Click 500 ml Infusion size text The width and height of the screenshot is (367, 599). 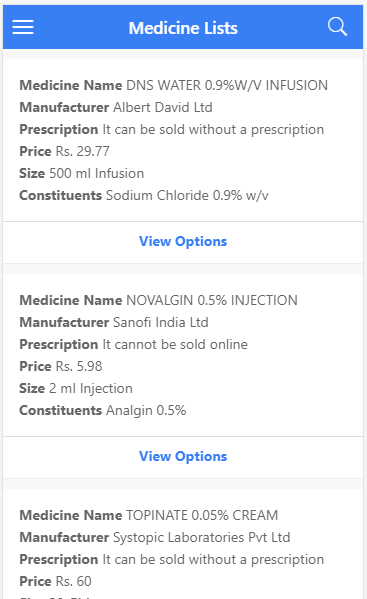[x=97, y=173]
